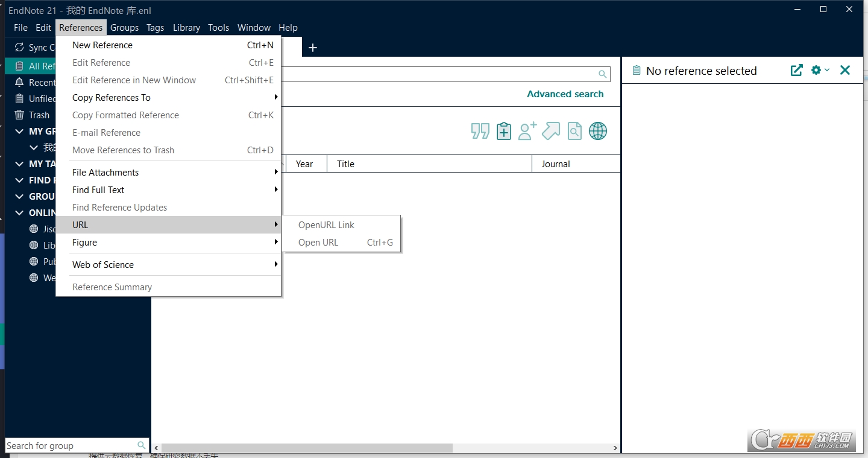Click the magnifier in Search for group box
The width and height of the screenshot is (868, 458).
click(142, 446)
